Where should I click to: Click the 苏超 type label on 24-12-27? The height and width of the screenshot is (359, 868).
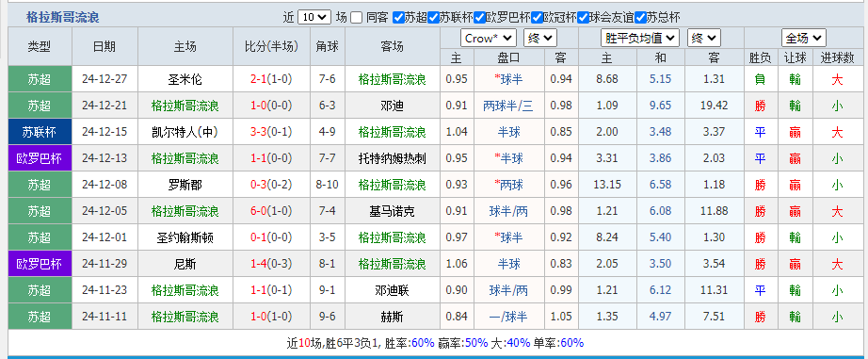pos(40,79)
